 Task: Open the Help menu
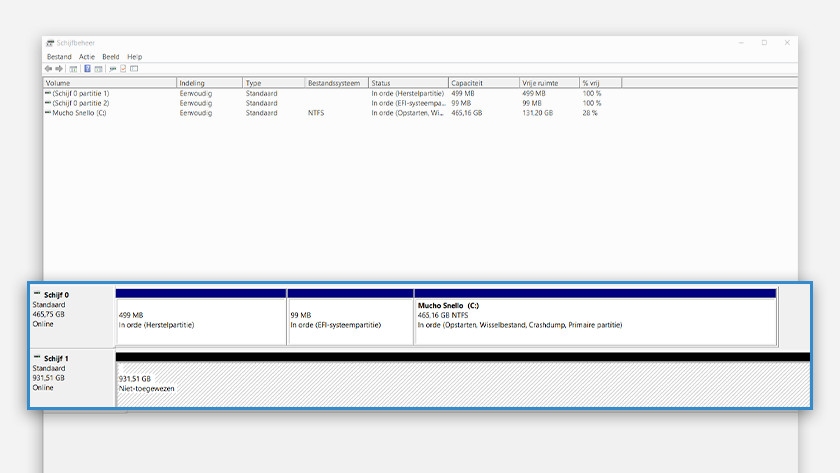click(135, 57)
